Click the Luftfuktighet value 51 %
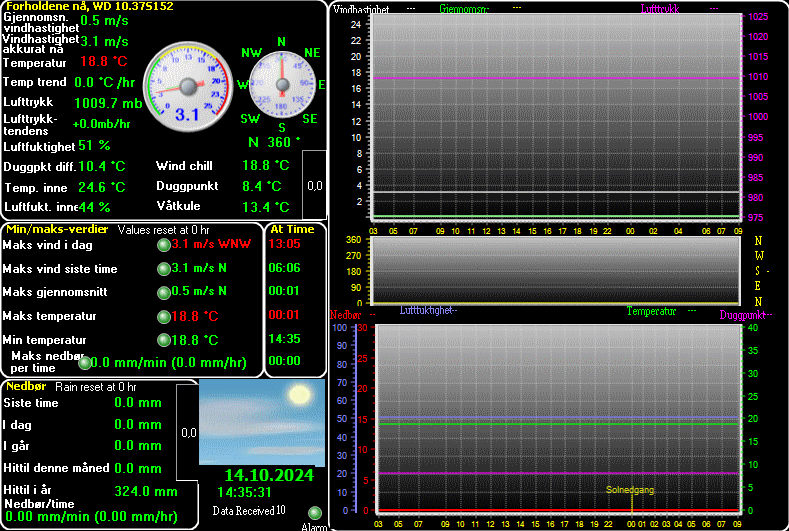The image size is (789, 531). 94,146
